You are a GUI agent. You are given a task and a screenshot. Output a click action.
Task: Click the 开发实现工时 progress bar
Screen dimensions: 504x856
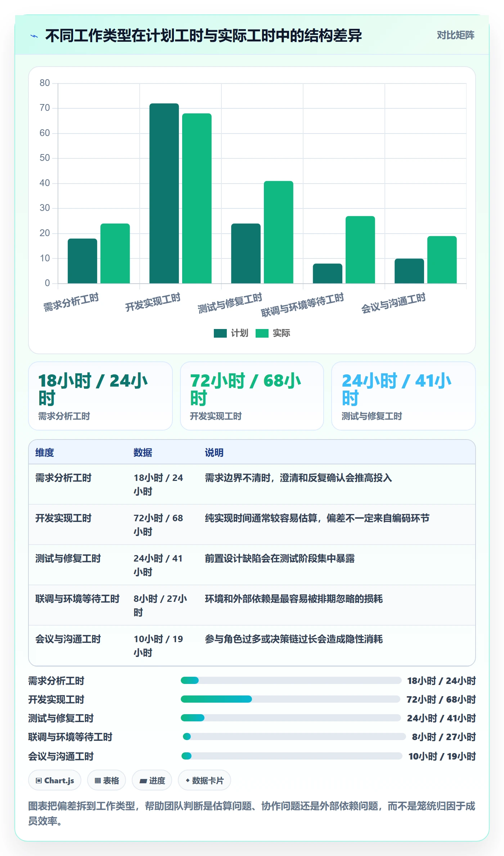coord(291,699)
